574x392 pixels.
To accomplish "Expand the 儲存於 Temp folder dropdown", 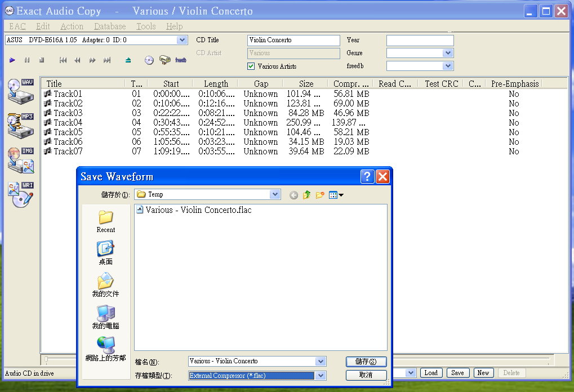I will pyautogui.click(x=275, y=194).
